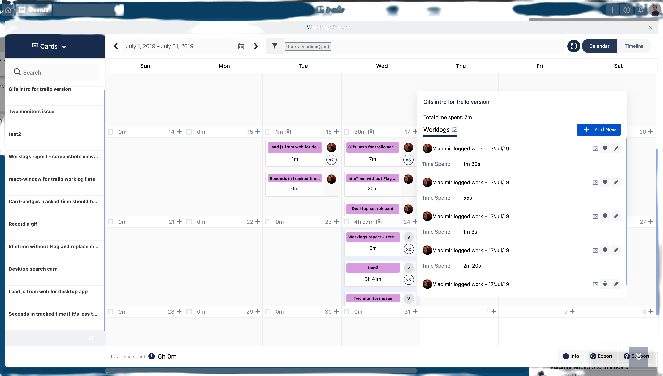Viewport: 663px width, 376px height.
Task: Tick the checkbox for day 15
Action: tap(189, 132)
